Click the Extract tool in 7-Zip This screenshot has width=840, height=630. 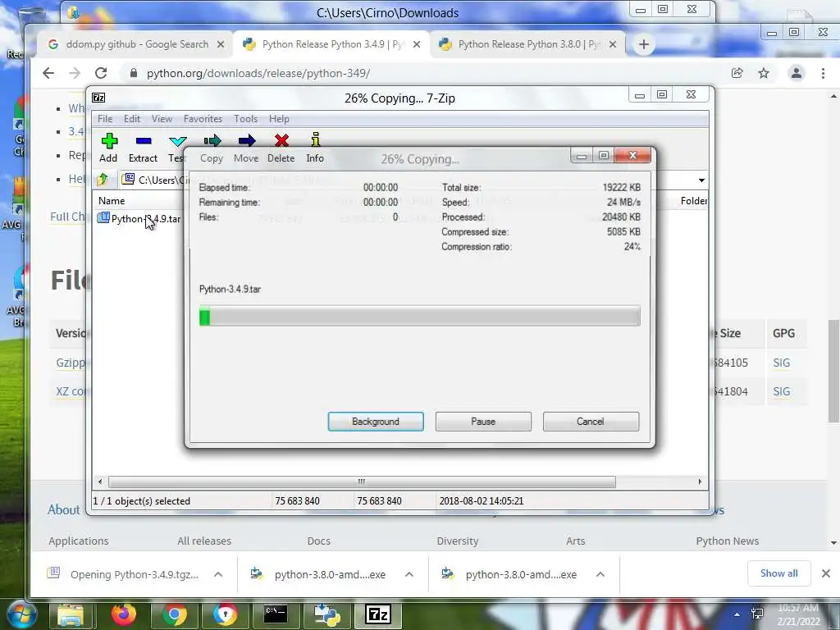[143, 148]
